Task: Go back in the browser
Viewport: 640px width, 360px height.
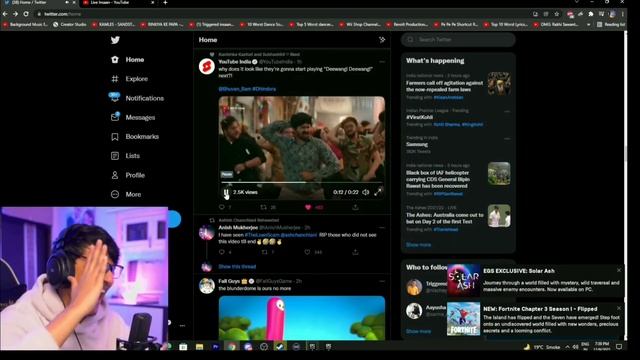Action: (x=5, y=14)
